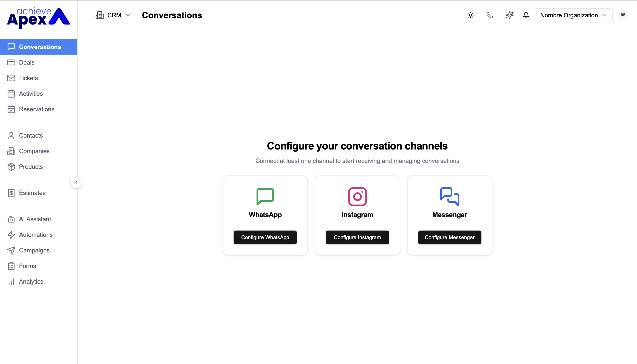Click the Achieve Apex logo
The width and height of the screenshot is (637, 364).
point(39,18)
